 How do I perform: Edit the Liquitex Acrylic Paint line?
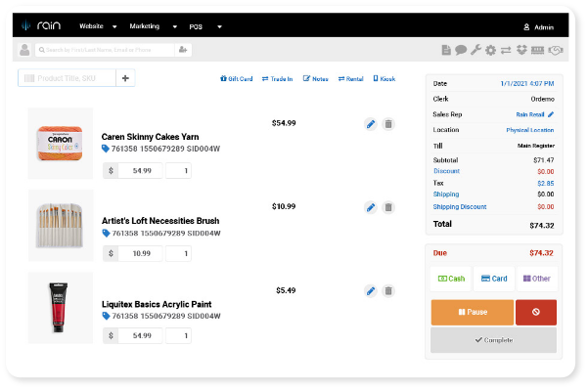tap(371, 290)
